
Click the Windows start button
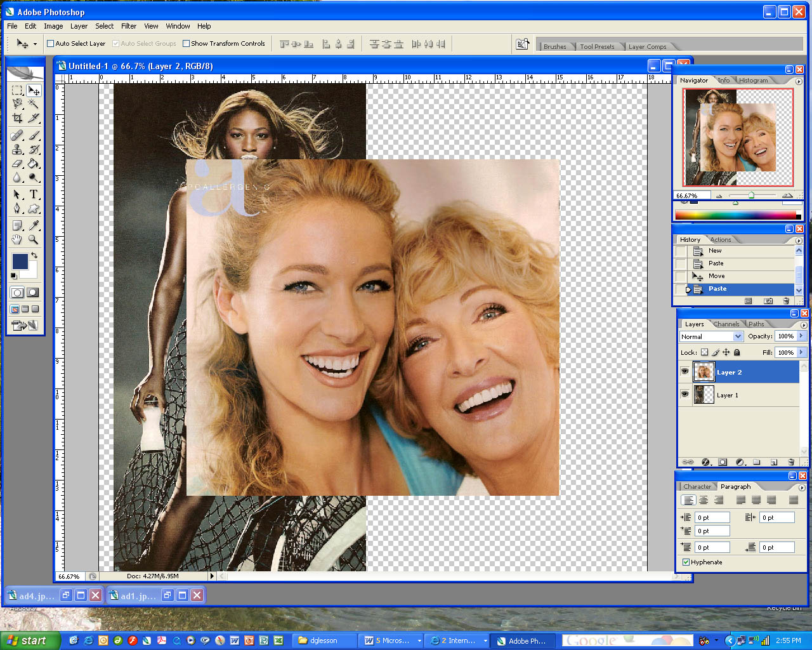(x=30, y=640)
